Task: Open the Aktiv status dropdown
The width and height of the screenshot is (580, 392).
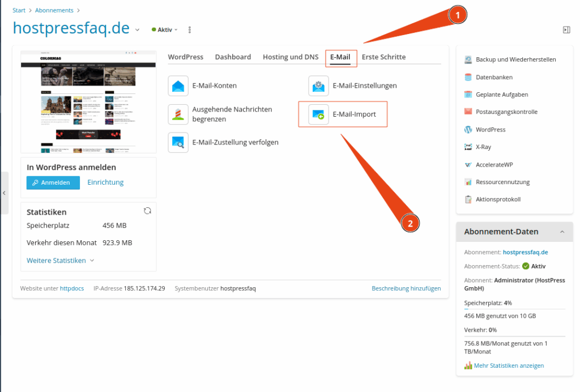Action: pos(165,30)
